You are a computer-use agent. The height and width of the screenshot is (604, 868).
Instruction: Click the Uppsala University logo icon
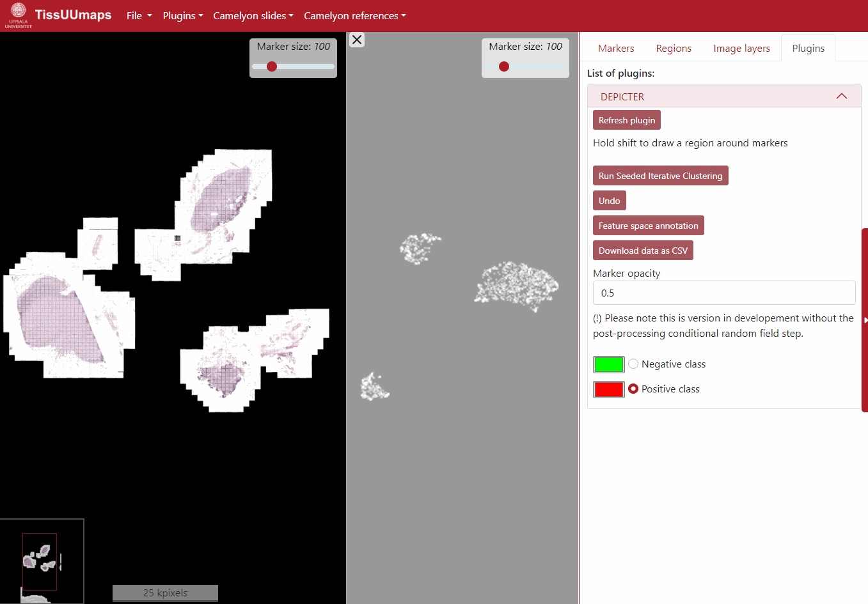coord(19,15)
